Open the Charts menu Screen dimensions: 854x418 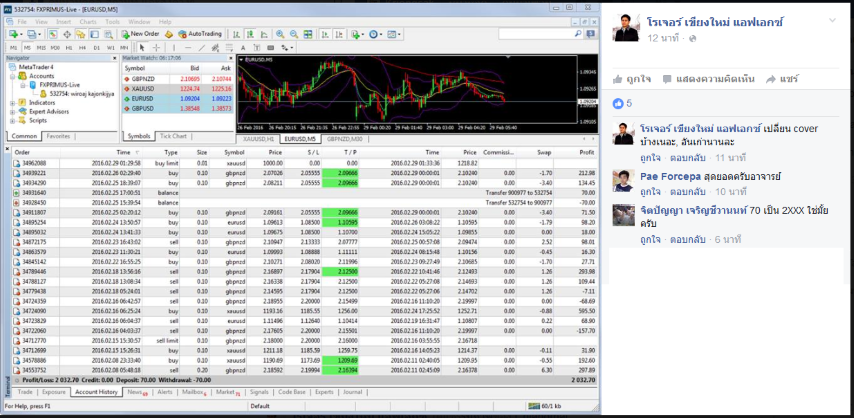[88, 22]
